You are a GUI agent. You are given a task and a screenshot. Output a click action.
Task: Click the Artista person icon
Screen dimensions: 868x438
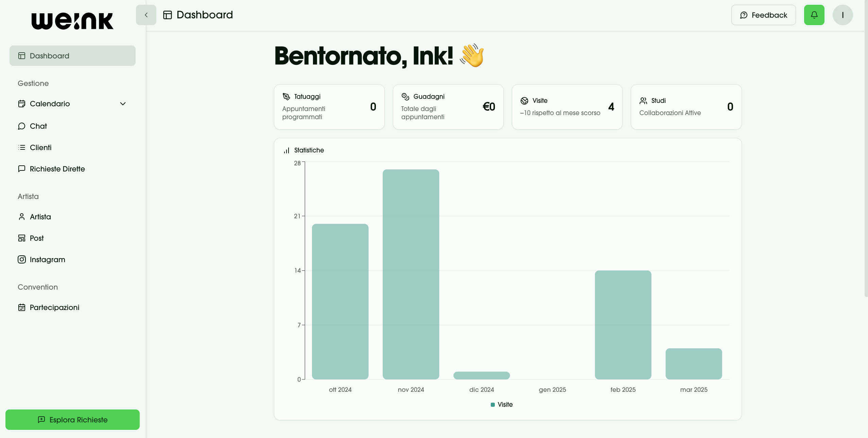pyautogui.click(x=22, y=217)
